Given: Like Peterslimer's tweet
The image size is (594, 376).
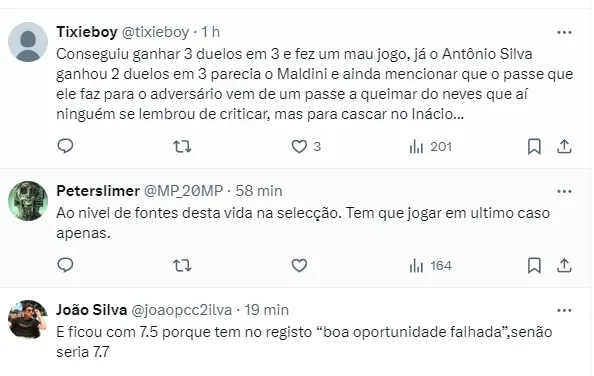Looking at the screenshot, I should coord(299,265).
